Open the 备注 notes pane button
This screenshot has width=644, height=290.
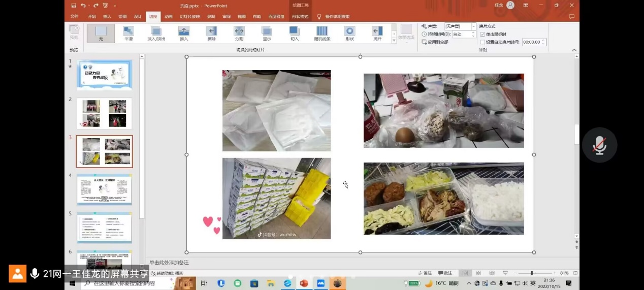pyautogui.click(x=425, y=273)
